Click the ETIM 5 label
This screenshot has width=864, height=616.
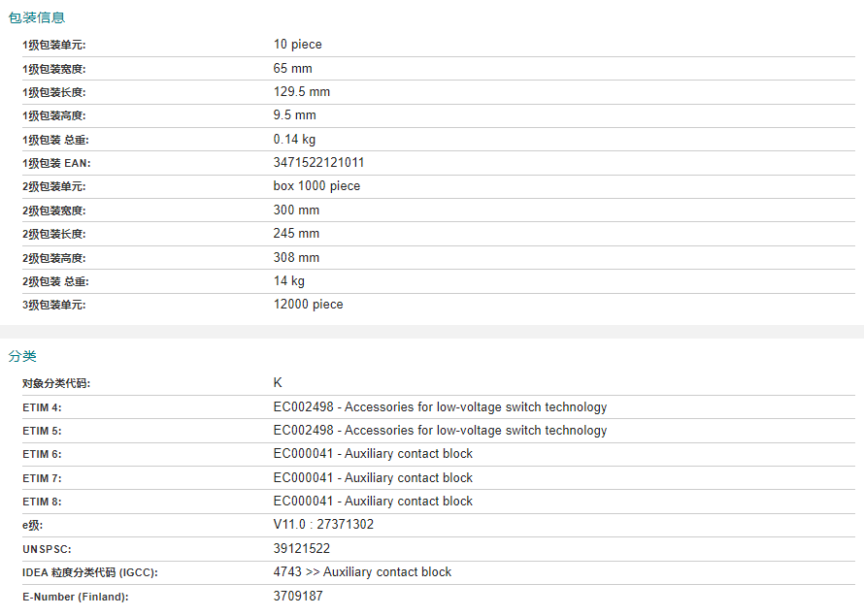click(x=42, y=431)
